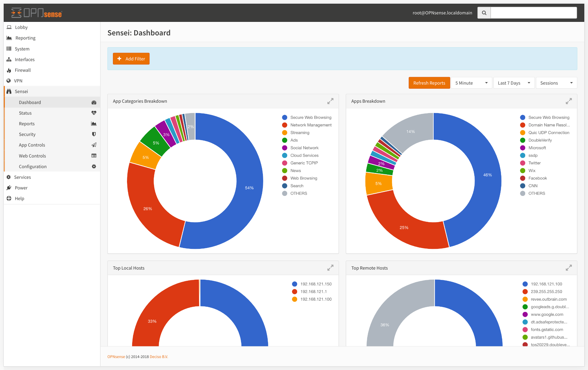Toggle 192.168.121.150 legend entry in Local Hosts

(312, 284)
